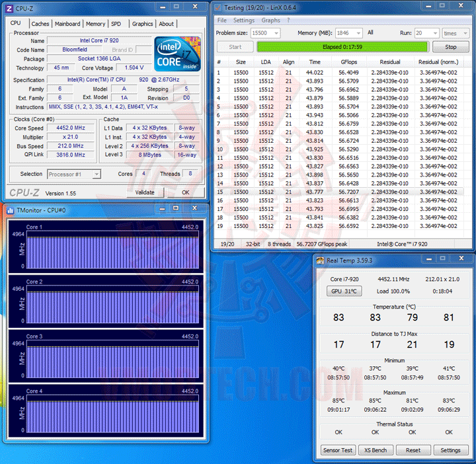Click the TMonitor title bar app icon
Viewport: 476px width, 464px height.
11,210
